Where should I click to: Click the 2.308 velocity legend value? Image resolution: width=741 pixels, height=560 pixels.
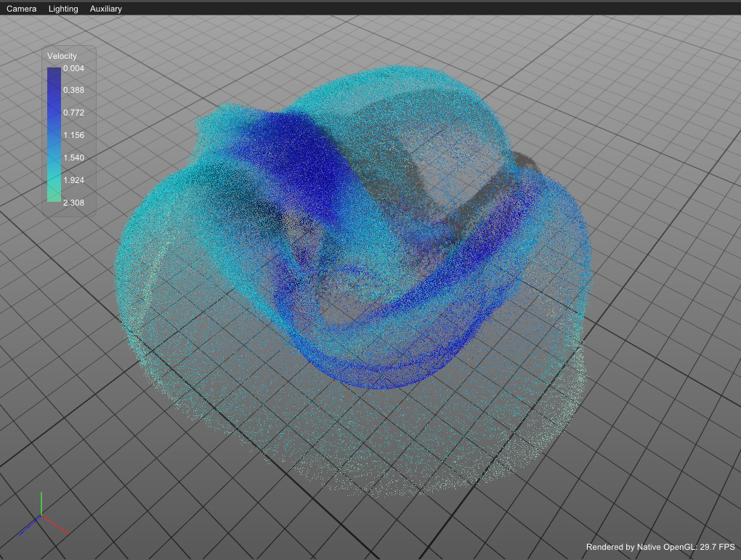pos(73,202)
